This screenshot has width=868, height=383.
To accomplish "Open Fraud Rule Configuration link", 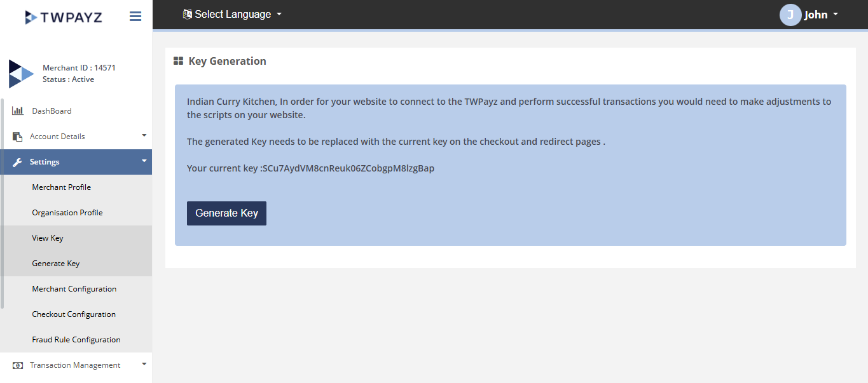I will (x=76, y=340).
